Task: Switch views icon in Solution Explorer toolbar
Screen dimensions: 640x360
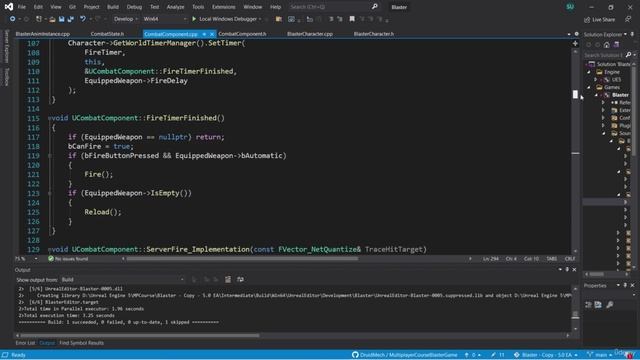Action: coord(616,44)
